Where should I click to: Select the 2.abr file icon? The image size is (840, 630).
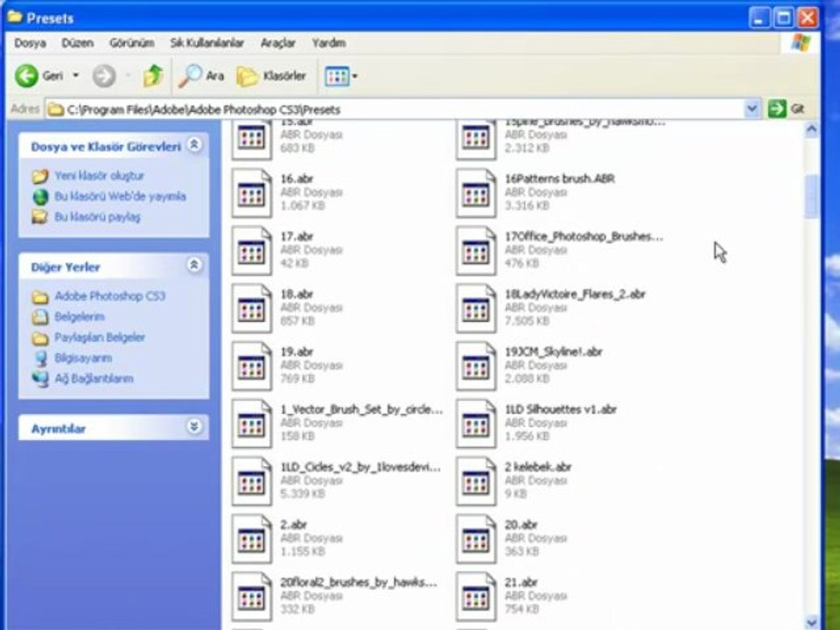tap(252, 539)
